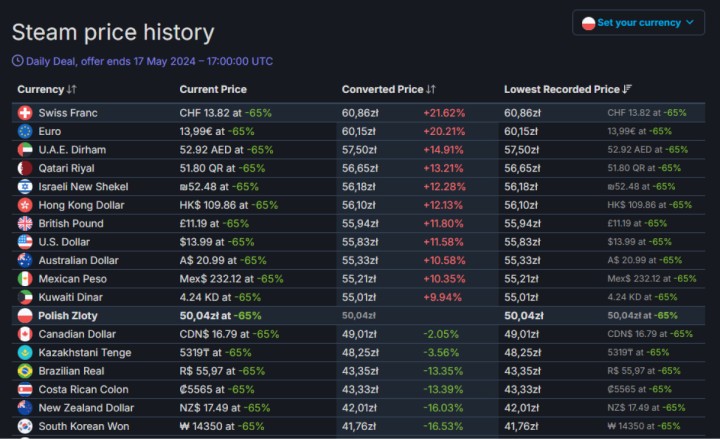Click the -16.53% converted price difference
The width and height of the screenshot is (720, 439).
pos(443,426)
